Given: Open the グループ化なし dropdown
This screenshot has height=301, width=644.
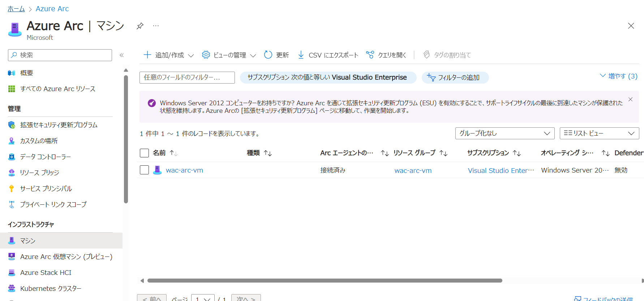Looking at the screenshot, I should [x=505, y=133].
